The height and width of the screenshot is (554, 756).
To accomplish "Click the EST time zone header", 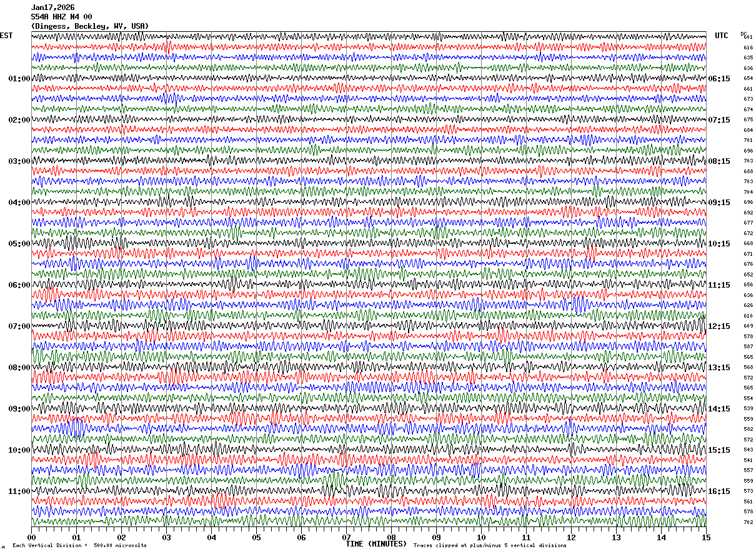I will coord(6,36).
